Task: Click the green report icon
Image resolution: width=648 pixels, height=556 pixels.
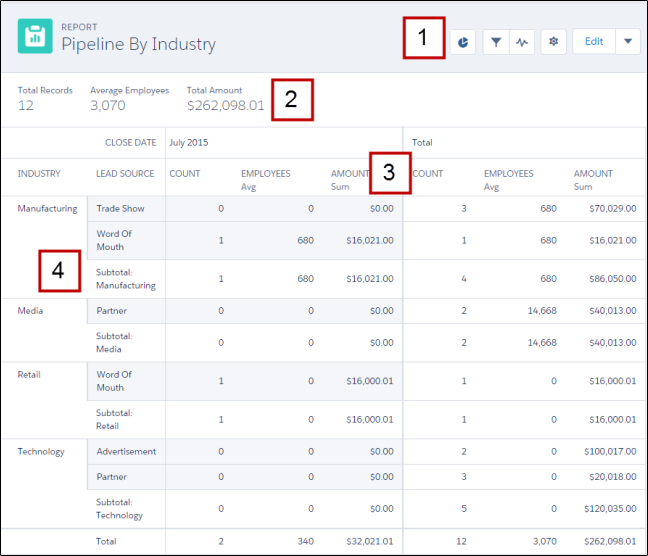Action: point(35,36)
